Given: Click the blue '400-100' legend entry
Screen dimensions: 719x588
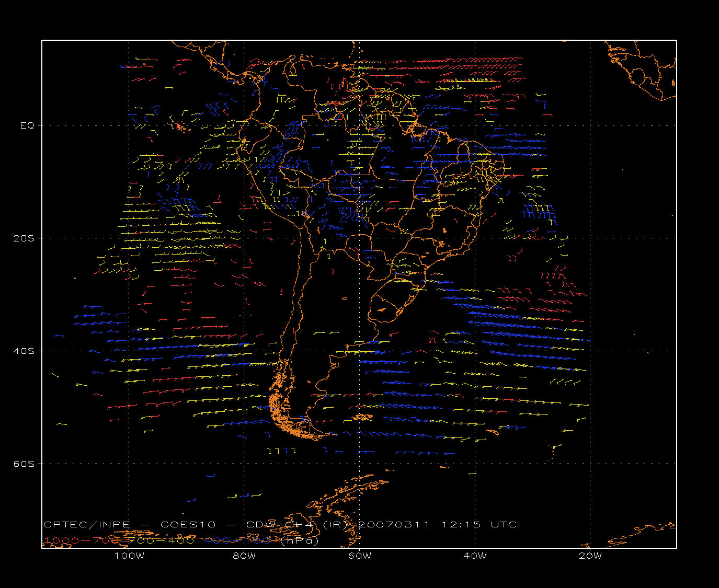Looking at the screenshot, I should 238,540.
